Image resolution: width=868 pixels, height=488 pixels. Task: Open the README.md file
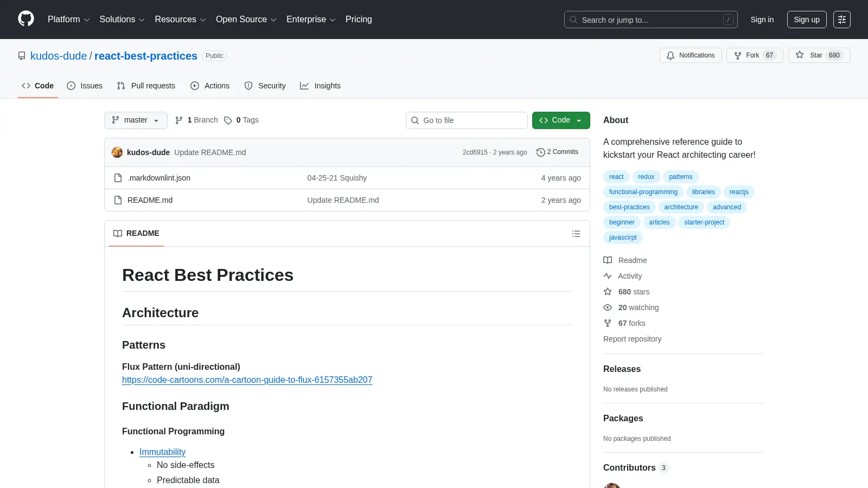coord(150,200)
